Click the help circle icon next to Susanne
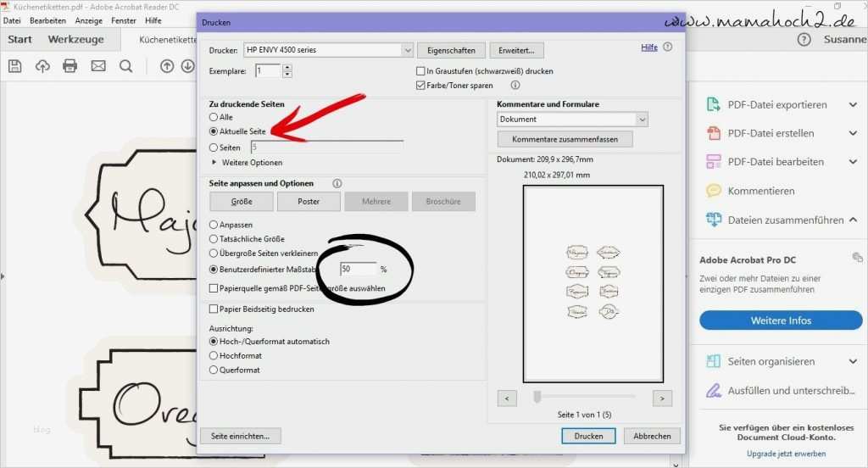Viewport: 868px width, 468px height. [804, 39]
